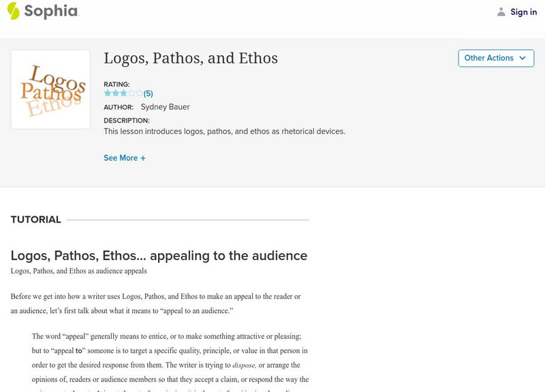Click the TUTORIAL section heading

(36, 220)
